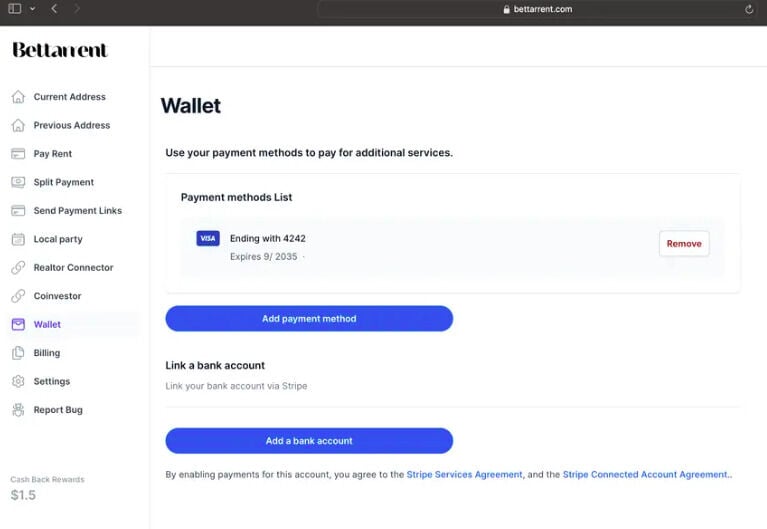767x529 pixels.
Task: Click the Split Payment icon in sidebar
Action: 18,182
